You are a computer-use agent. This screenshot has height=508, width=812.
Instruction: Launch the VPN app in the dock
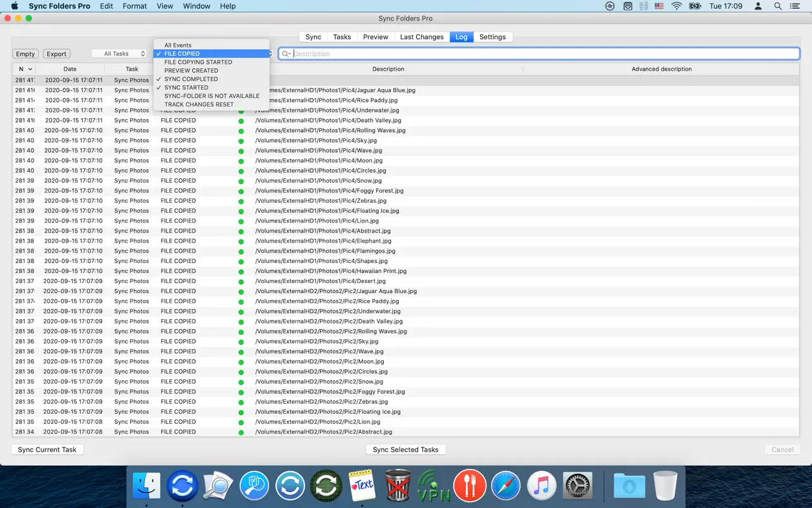pos(434,487)
